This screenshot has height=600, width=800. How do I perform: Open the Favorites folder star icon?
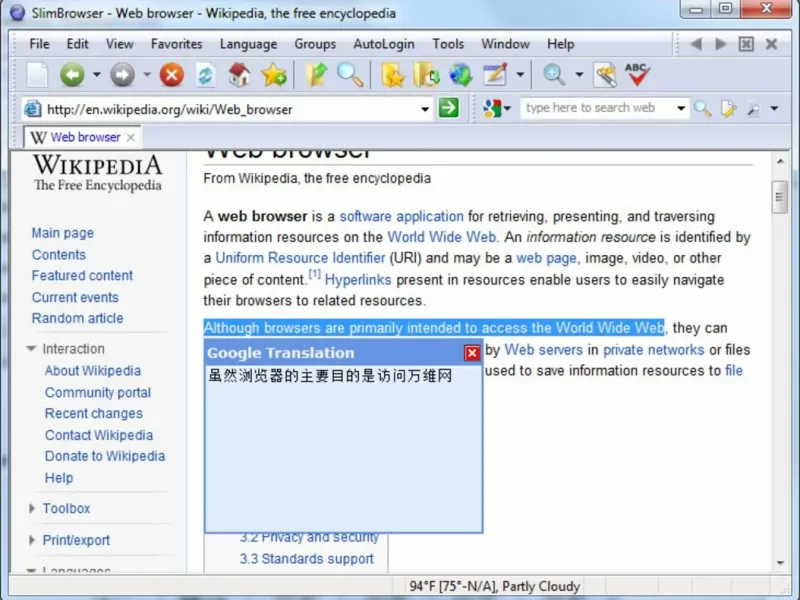393,75
